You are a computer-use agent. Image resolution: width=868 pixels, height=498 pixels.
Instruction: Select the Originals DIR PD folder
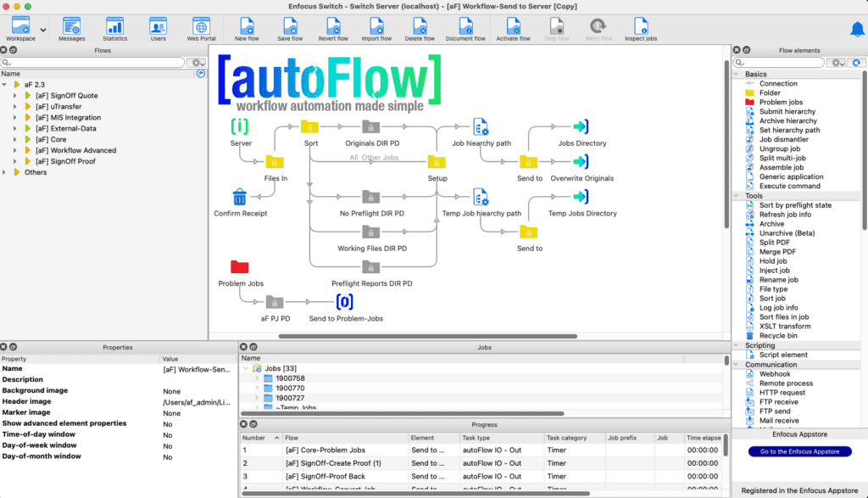click(371, 127)
